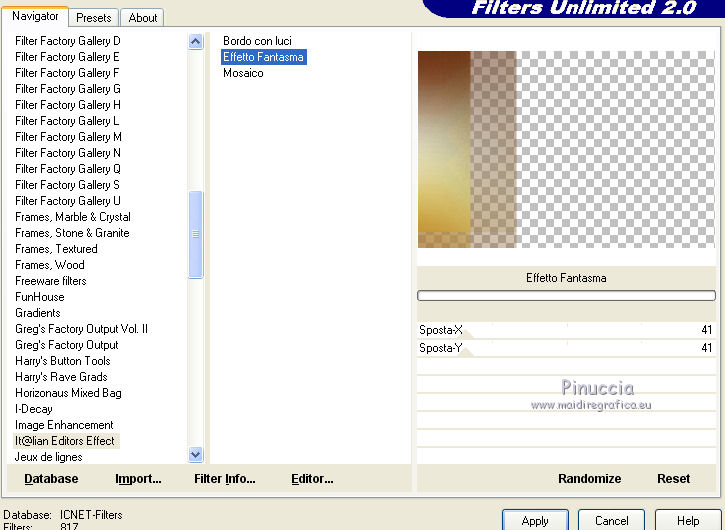
Task: Select I-Decay category
Action: coord(33,409)
